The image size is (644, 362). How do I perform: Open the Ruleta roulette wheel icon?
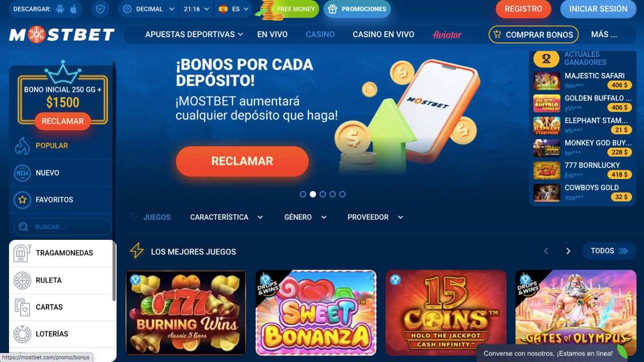coord(22,280)
